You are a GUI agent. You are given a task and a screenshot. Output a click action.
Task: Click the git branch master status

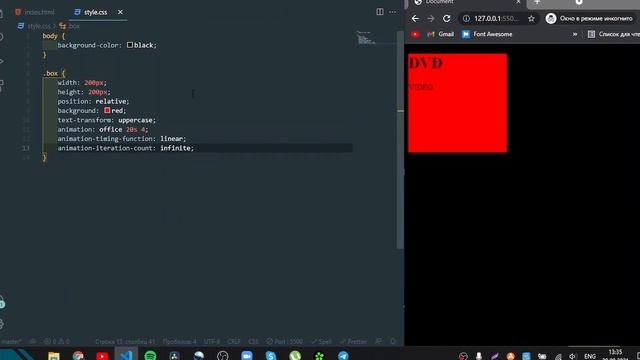point(11,341)
